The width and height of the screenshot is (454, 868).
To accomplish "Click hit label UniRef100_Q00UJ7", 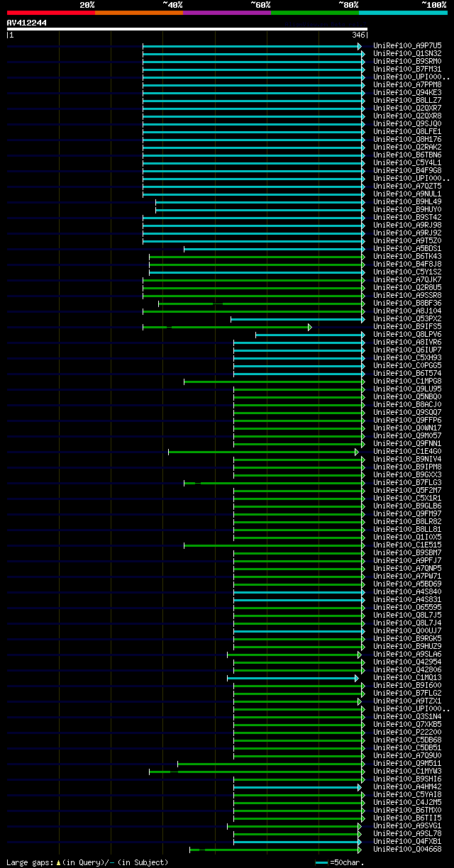I will 407,630.
